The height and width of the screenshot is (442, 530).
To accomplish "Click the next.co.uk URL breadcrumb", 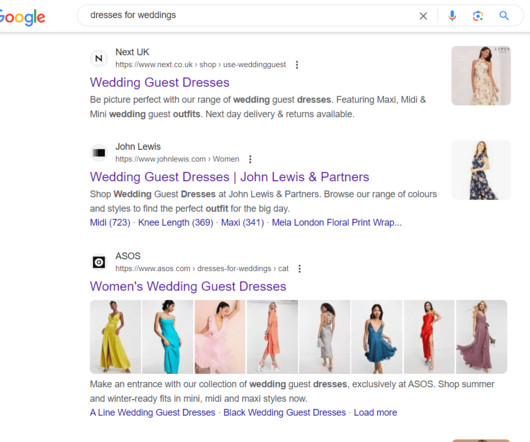I will pyautogui.click(x=201, y=65).
